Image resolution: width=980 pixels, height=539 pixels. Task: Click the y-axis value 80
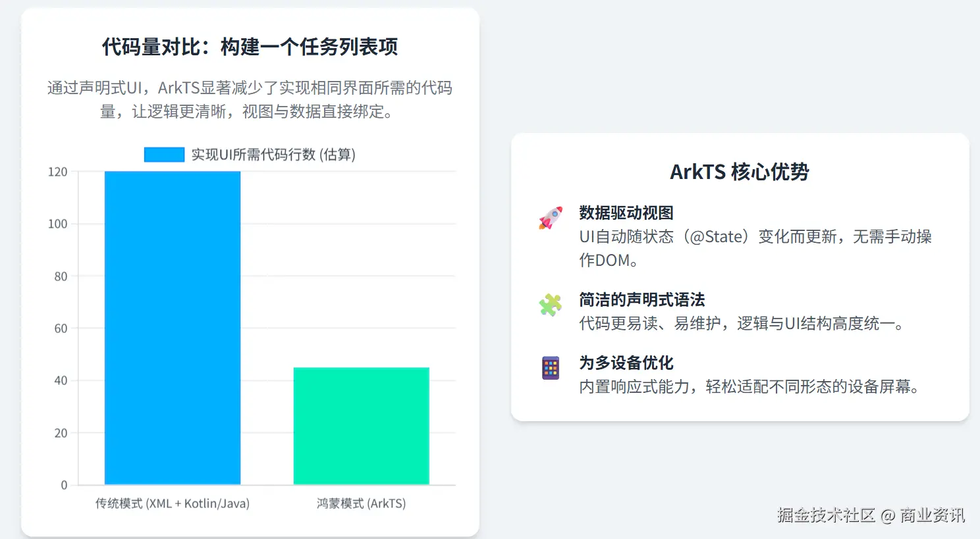pyautogui.click(x=61, y=276)
